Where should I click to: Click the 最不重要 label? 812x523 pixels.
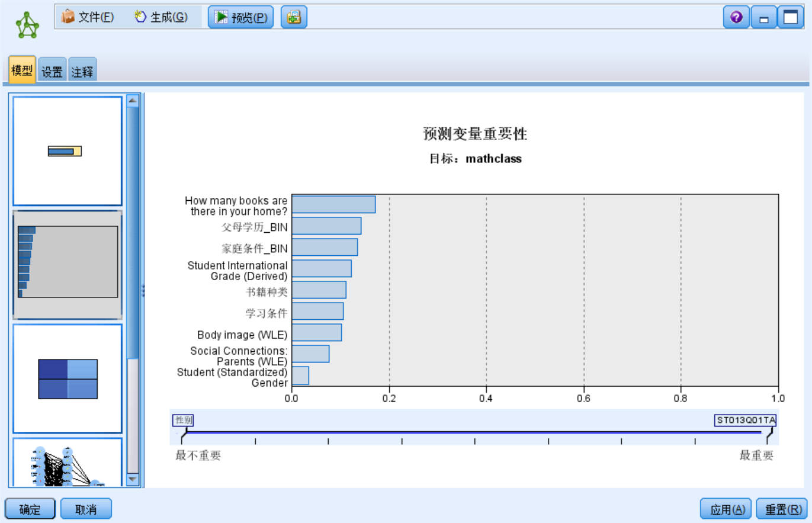pyautogui.click(x=198, y=455)
